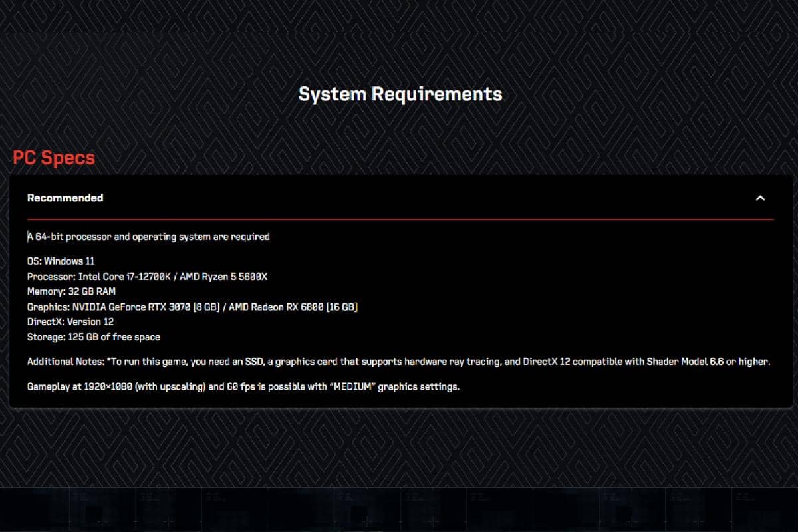Viewport: 798px width, 532px height.
Task: Select the Gameplay at 1920×1080 note
Action: [243, 386]
